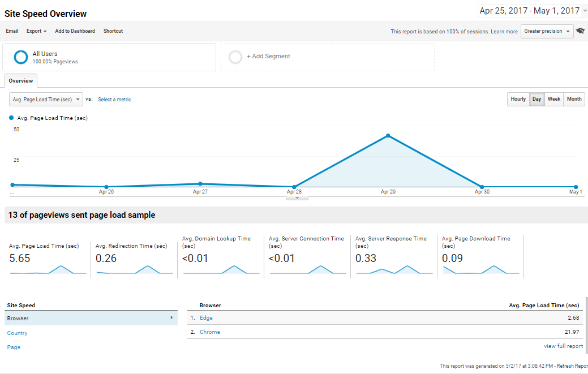Open the Avg. Page Load Time metric dropdown
This screenshot has width=588, height=374.
(45, 99)
